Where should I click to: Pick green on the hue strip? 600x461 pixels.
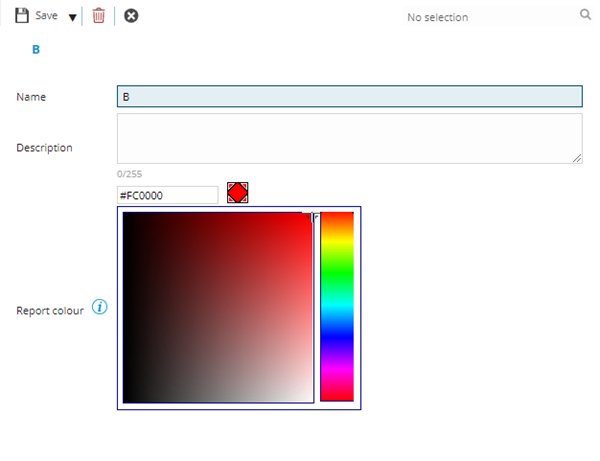(x=337, y=275)
